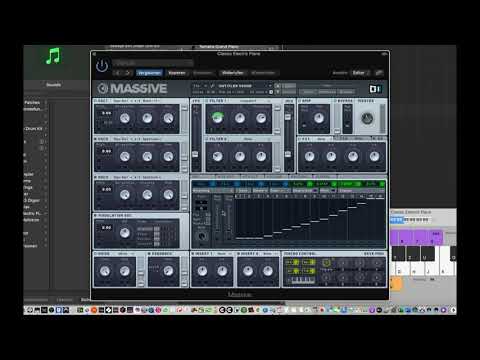Open the Editor view dropdown

(360, 73)
